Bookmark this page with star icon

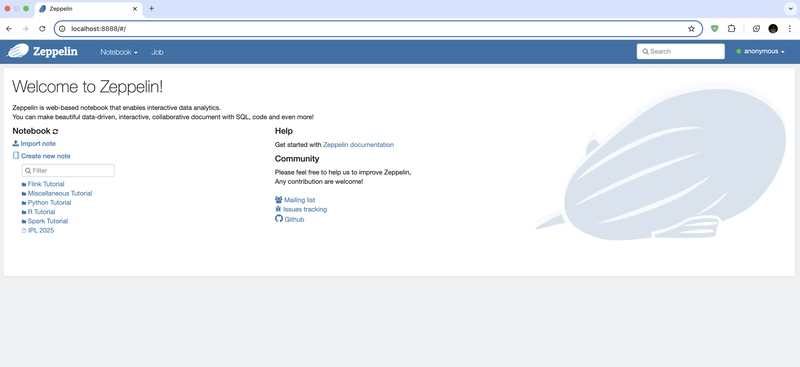691,29
